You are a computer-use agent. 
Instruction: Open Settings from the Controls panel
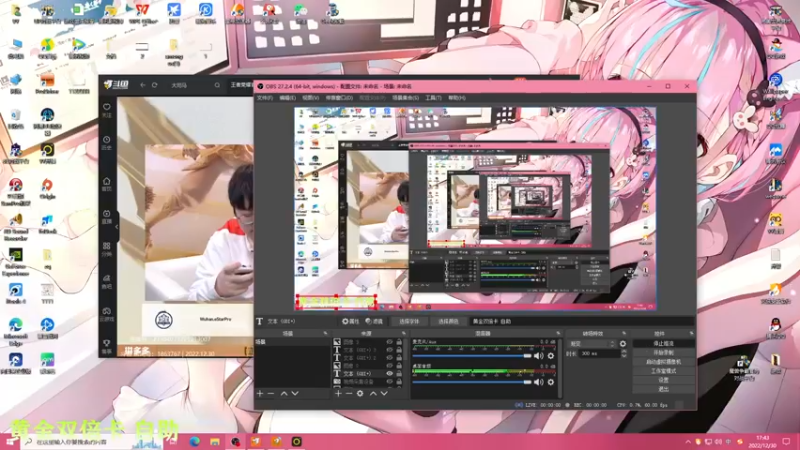663,380
